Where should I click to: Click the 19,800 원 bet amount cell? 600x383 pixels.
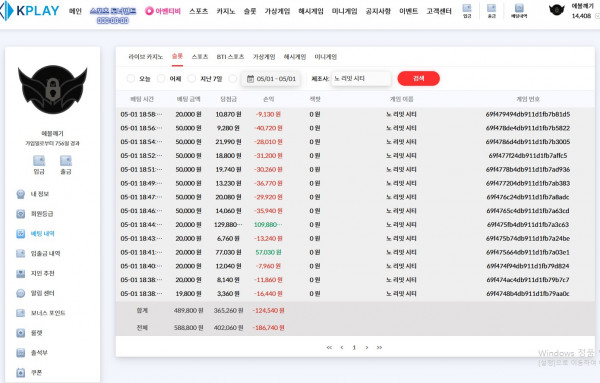(x=188, y=293)
